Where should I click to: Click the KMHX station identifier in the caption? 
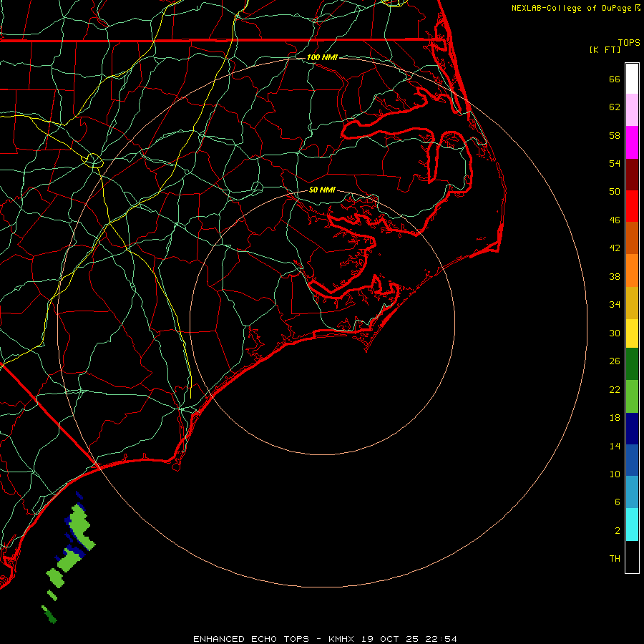tap(343, 639)
